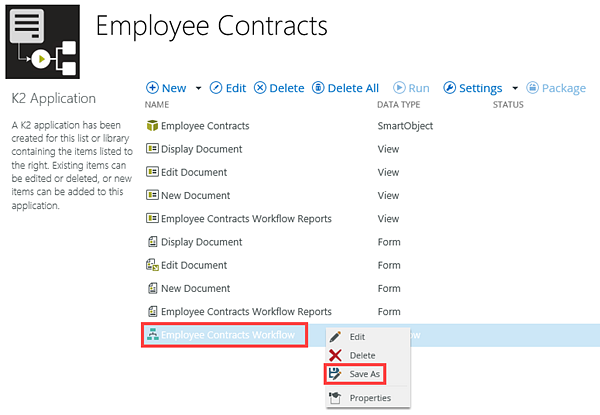Select Properties in the context menu
This screenshot has width=600, height=415.
(x=370, y=398)
